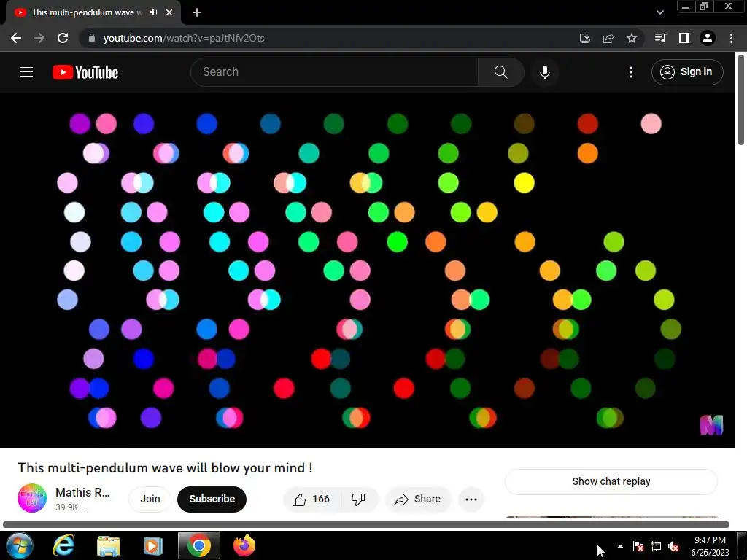747x560 pixels.
Task: Search with your voice using the microphone
Action: [544, 72]
